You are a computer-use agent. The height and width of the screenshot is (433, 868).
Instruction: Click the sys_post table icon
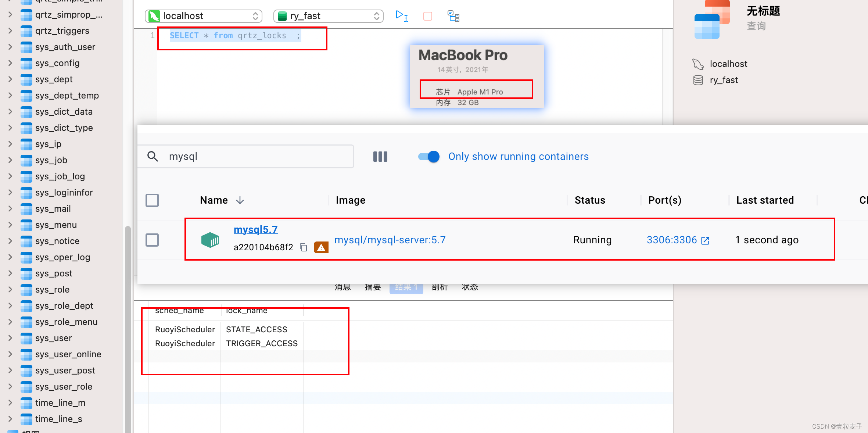click(26, 273)
